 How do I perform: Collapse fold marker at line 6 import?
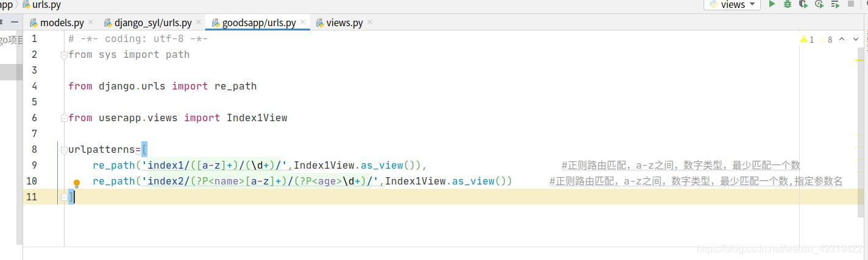(64, 116)
